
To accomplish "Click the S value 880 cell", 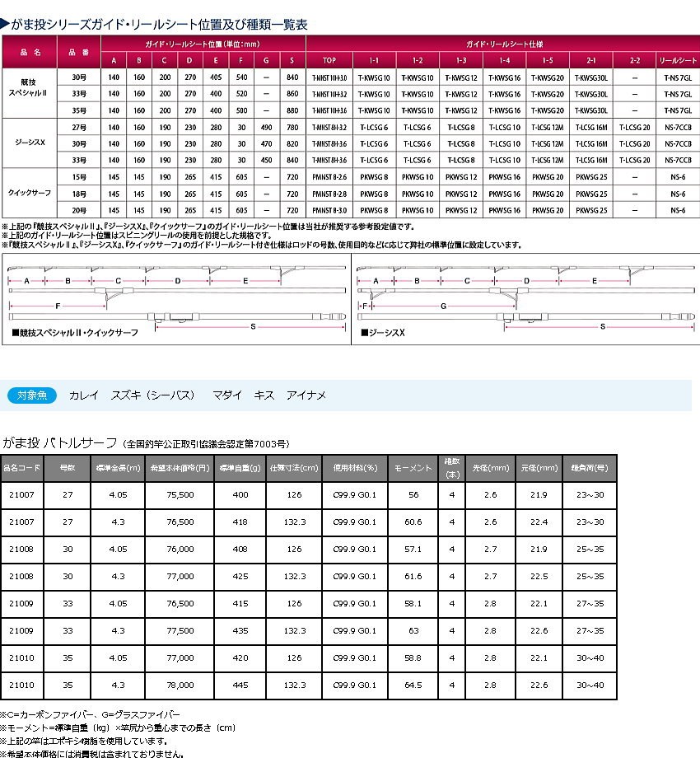I will point(292,110).
